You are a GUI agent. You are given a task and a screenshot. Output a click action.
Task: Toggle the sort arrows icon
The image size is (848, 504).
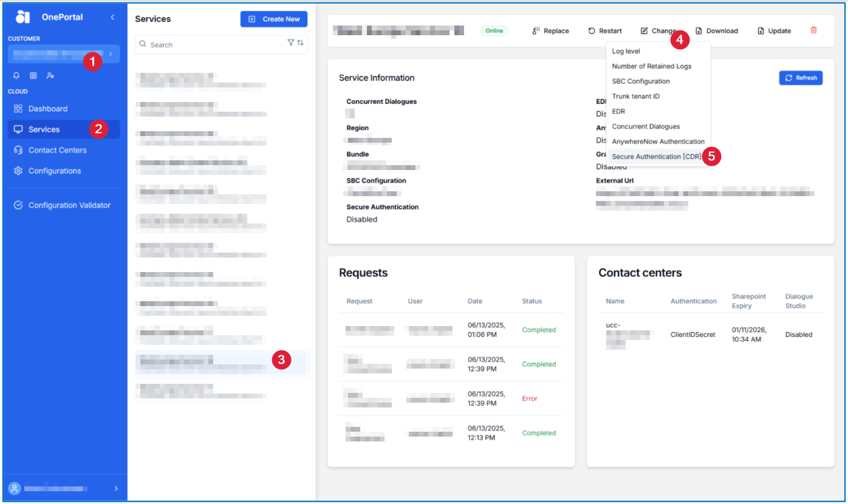tap(300, 43)
